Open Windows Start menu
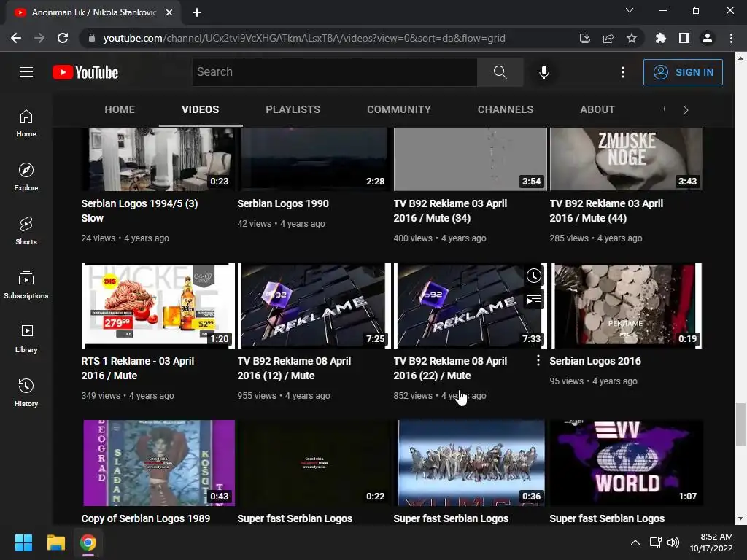Viewport: 747px width, 560px height. 23,542
